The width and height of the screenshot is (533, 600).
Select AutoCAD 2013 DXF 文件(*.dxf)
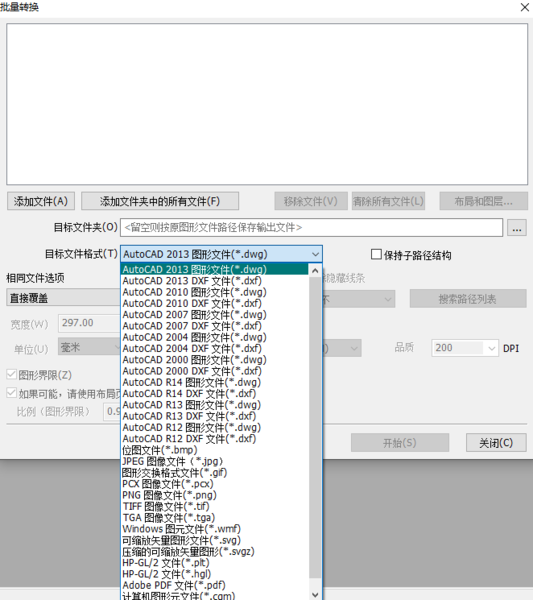(x=215, y=280)
